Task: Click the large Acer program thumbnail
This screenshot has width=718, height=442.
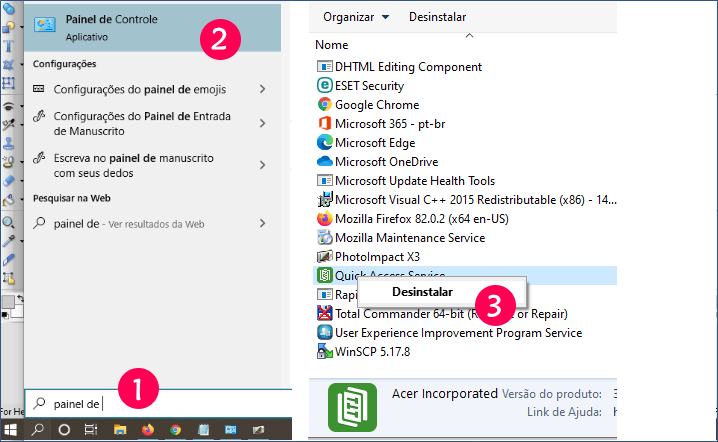Action: click(x=352, y=407)
